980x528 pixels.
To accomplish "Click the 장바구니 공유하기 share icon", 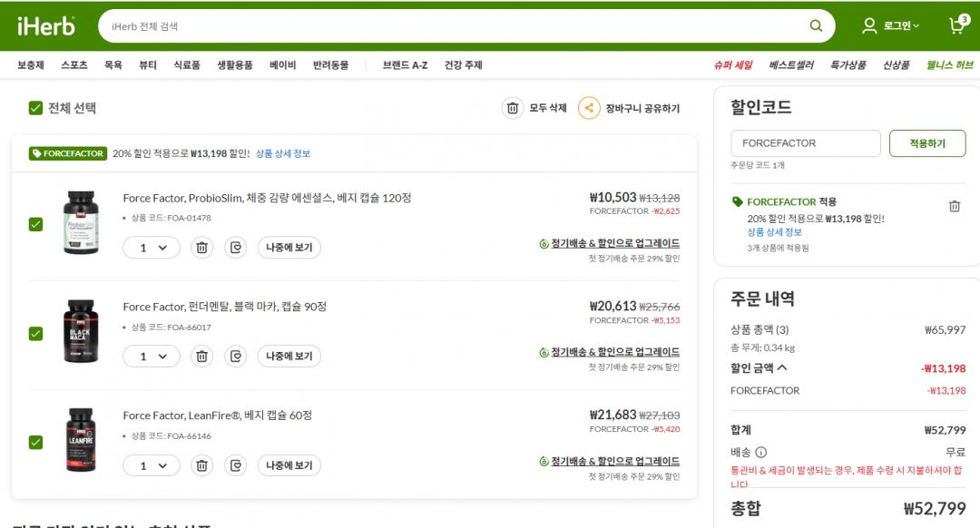I will tap(589, 108).
